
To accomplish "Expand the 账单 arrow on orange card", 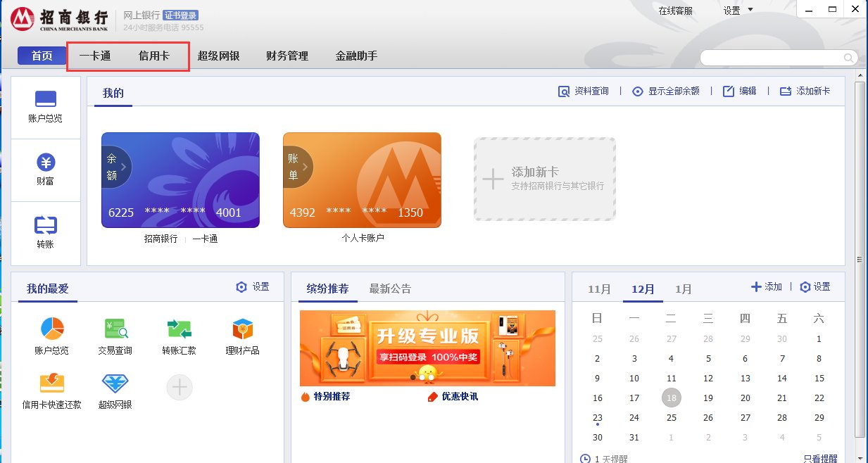I will (298, 167).
